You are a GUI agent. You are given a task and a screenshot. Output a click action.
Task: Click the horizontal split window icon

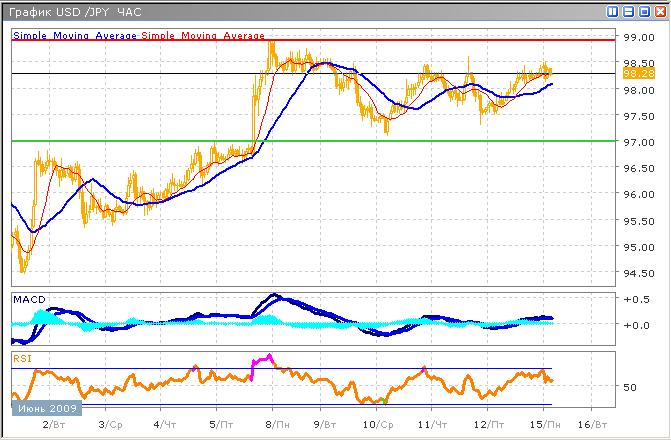626,11
